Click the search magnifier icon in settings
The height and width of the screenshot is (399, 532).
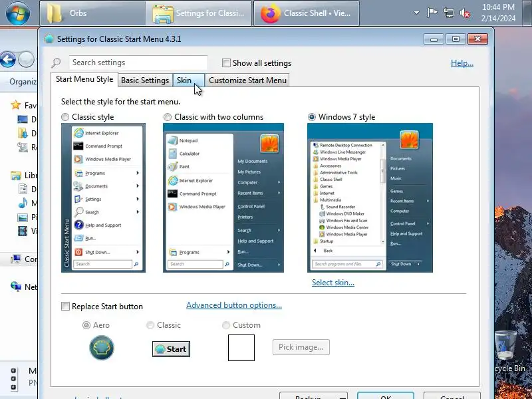(56, 63)
